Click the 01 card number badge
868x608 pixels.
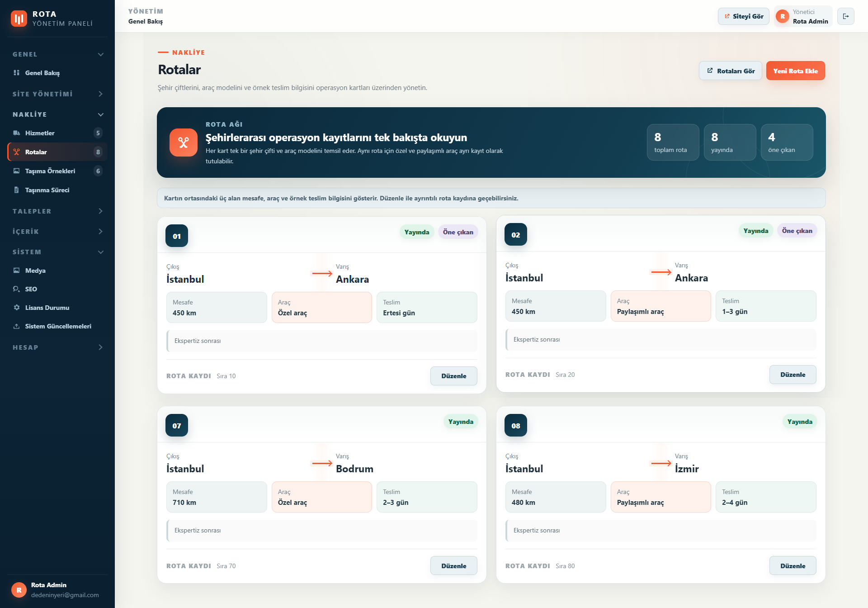click(x=177, y=236)
